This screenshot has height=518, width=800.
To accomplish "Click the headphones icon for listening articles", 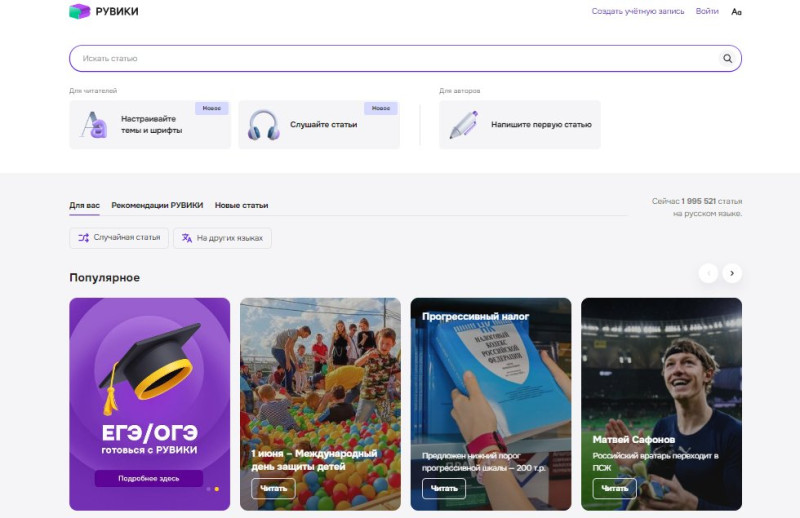I will (x=263, y=125).
